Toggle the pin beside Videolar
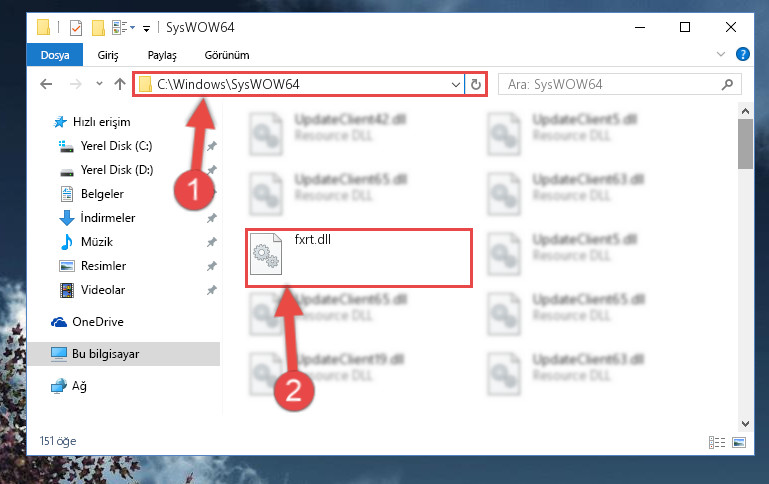This screenshot has width=769, height=484. click(x=211, y=290)
